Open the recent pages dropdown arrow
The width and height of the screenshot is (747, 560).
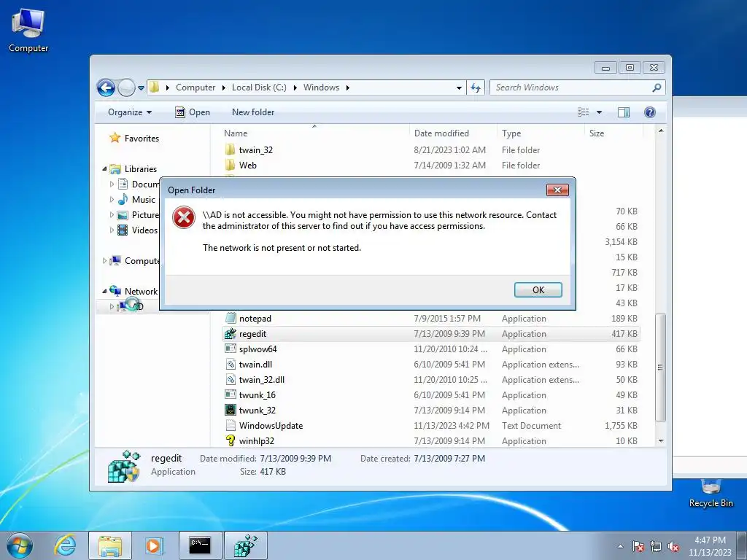click(x=141, y=88)
